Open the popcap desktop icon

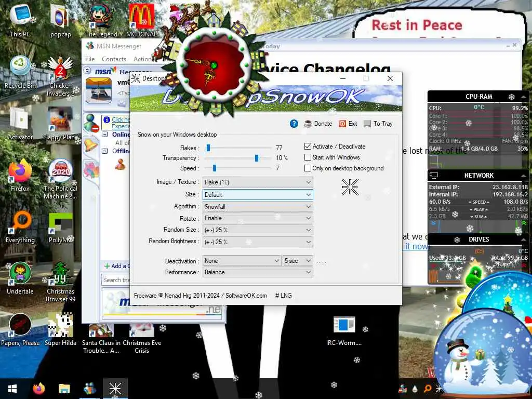(x=60, y=20)
